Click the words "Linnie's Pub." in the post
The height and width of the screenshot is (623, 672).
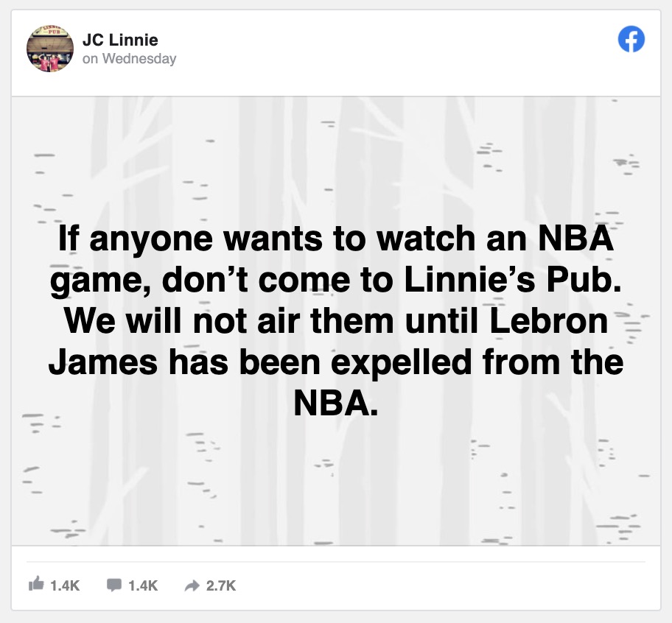(x=513, y=280)
